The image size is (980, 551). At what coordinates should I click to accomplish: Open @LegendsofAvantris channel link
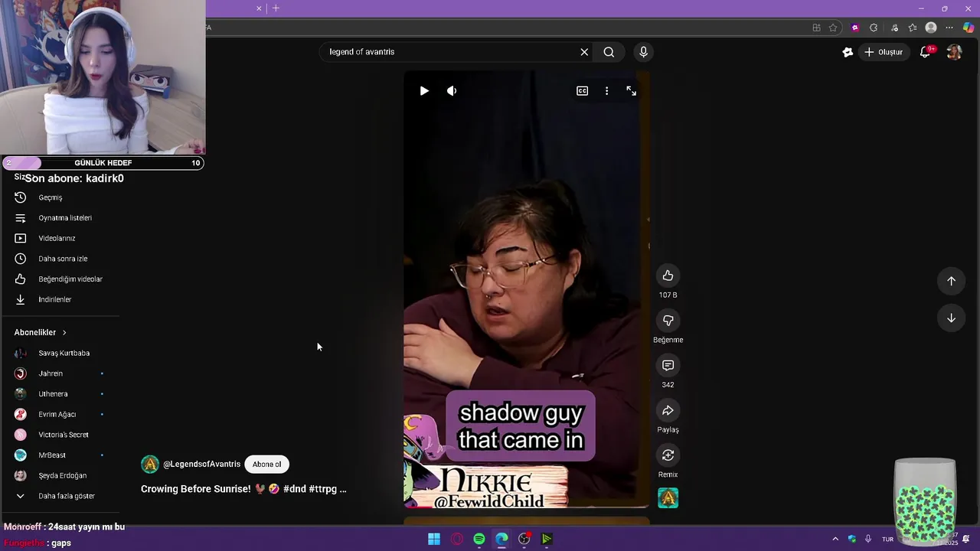(x=201, y=465)
